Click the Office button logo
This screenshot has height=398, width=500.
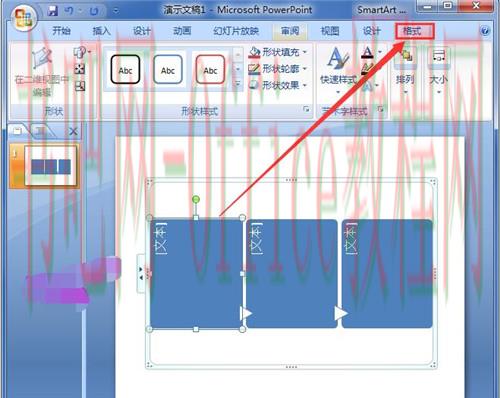pyautogui.click(x=23, y=18)
